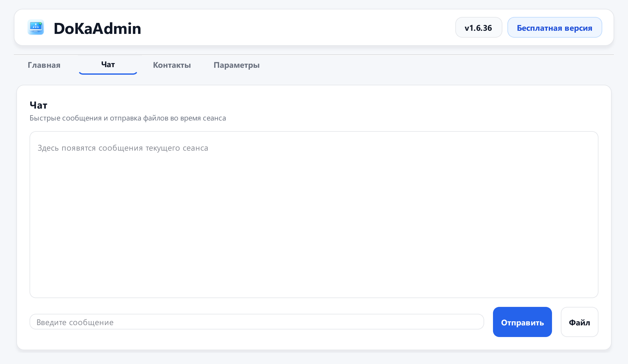
Task: Attach a file via Файл button
Action: [x=579, y=322]
